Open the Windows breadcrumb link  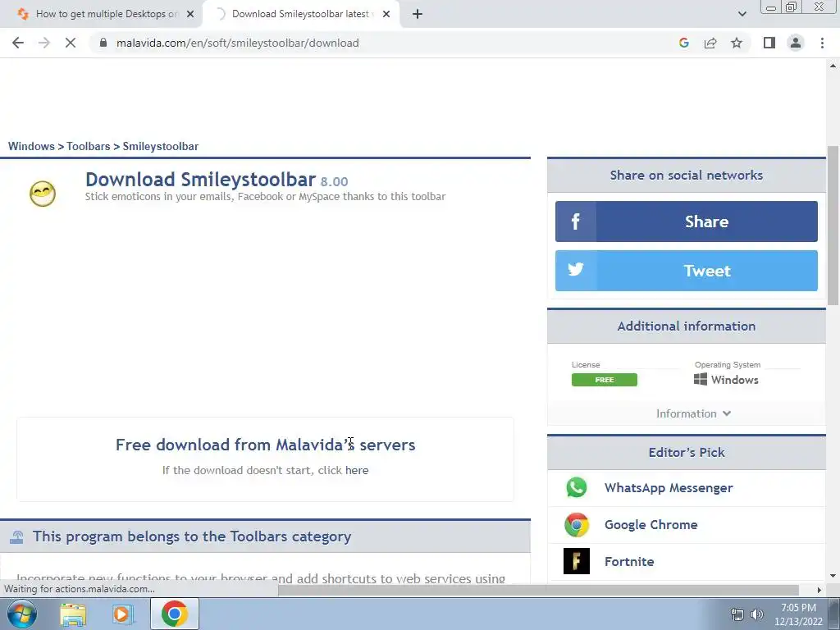(31, 146)
